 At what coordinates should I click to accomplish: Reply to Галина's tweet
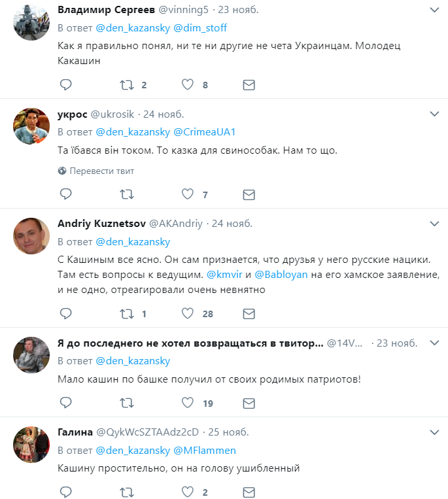pyautogui.click(x=65, y=492)
